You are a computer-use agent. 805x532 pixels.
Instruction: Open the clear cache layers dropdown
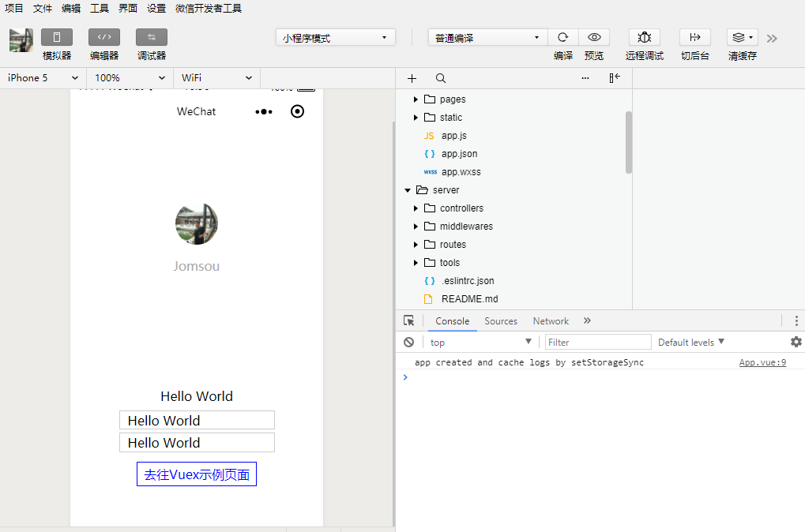click(x=743, y=37)
